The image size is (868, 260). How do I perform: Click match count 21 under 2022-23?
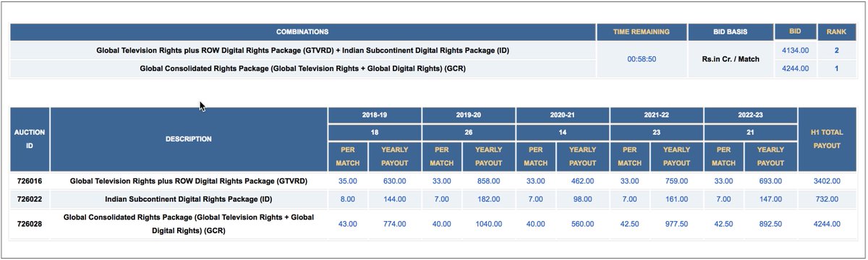coord(751,132)
